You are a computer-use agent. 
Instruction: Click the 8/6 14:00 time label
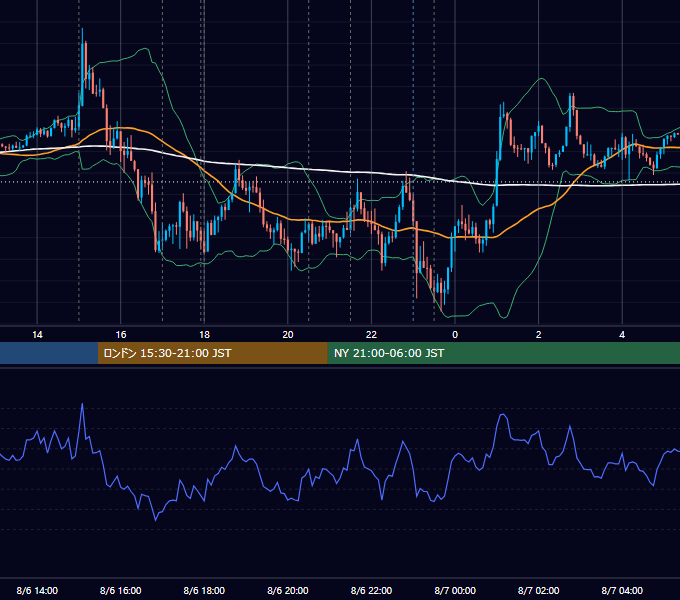coord(37,590)
